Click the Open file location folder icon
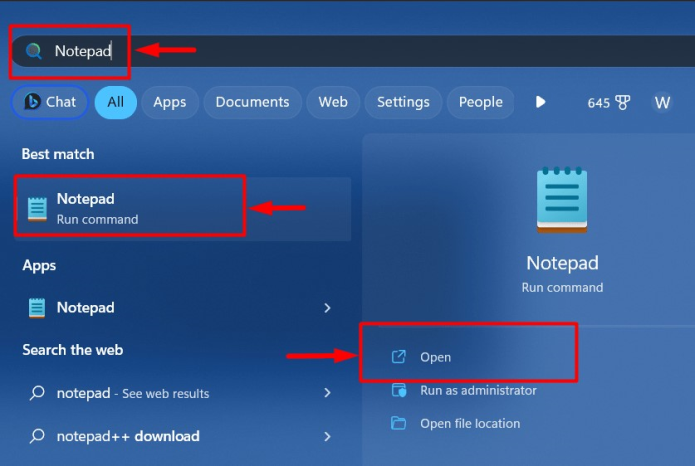The image size is (695, 466). point(398,423)
